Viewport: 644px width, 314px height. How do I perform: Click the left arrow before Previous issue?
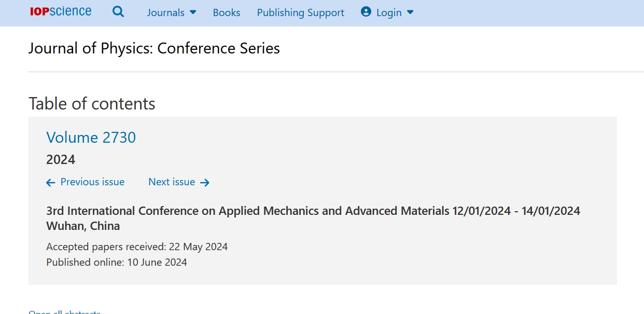click(51, 182)
